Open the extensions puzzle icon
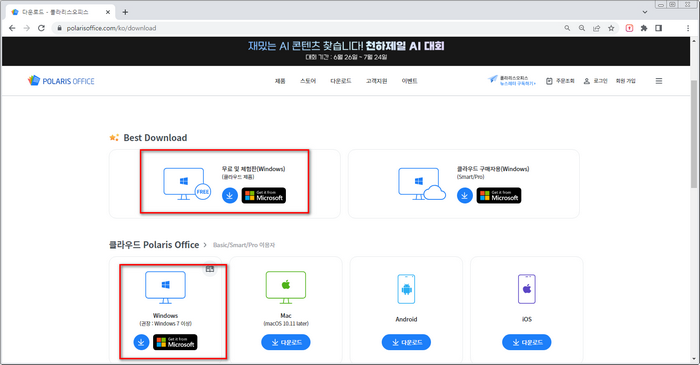This screenshot has height=365, width=700. (644, 28)
